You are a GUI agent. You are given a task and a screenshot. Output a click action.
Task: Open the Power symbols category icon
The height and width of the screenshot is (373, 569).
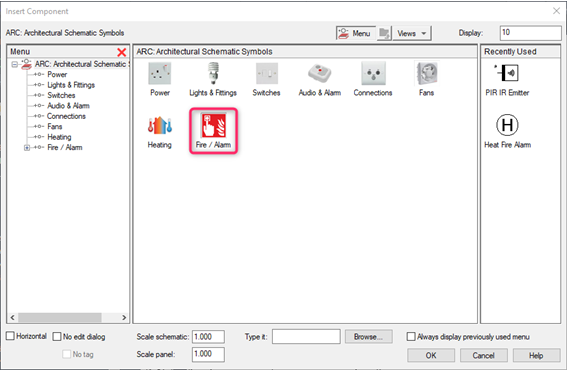[160, 74]
